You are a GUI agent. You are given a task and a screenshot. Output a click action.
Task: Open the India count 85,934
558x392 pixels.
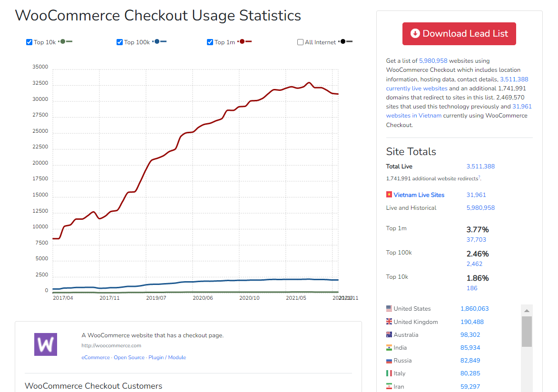[x=470, y=347]
